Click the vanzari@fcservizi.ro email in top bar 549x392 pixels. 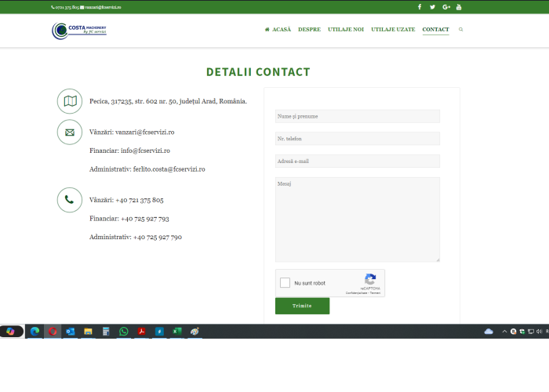103,7
